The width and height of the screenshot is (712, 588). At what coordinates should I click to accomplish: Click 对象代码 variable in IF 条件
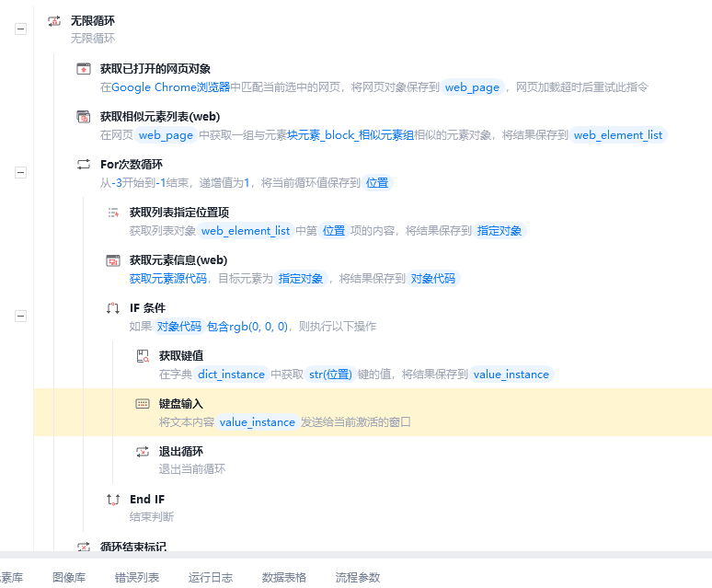point(178,327)
